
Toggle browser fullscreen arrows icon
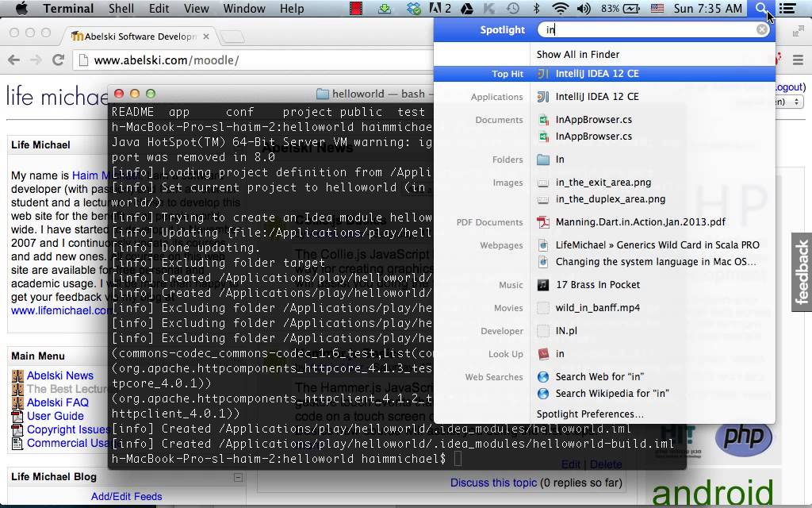coord(798,32)
